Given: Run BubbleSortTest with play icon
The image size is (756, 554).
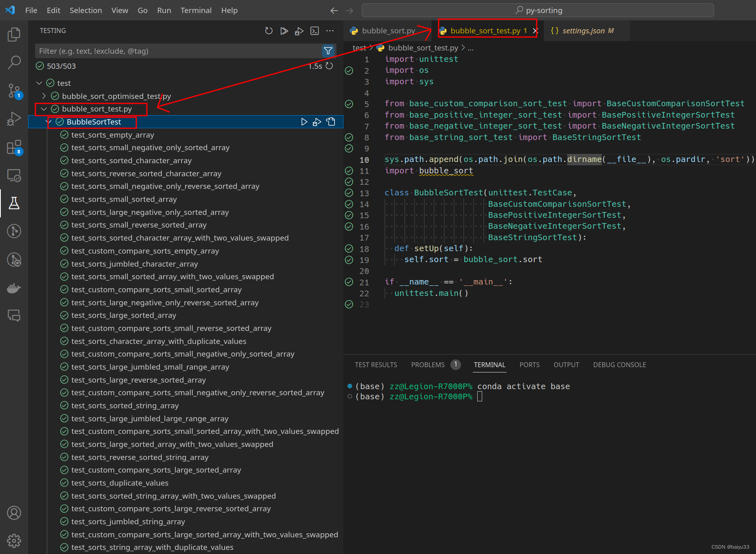Looking at the screenshot, I should point(304,122).
